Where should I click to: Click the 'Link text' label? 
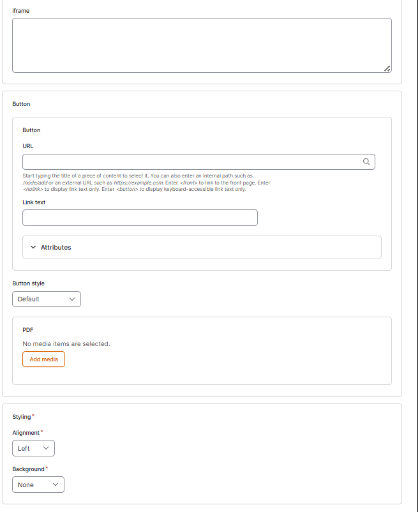click(34, 202)
